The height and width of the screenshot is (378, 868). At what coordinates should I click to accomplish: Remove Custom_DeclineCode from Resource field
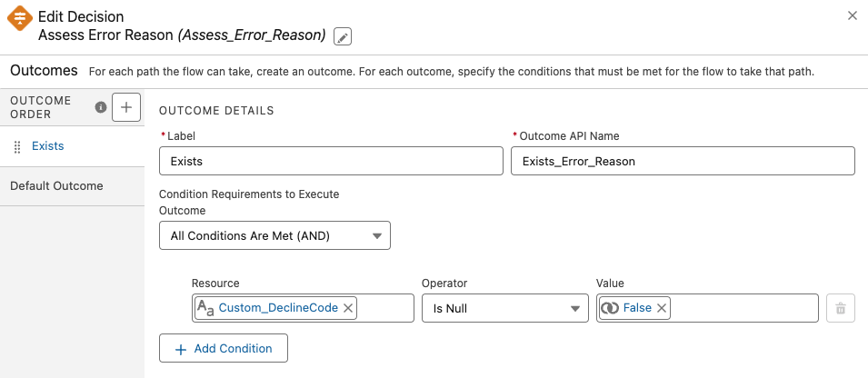[348, 308]
